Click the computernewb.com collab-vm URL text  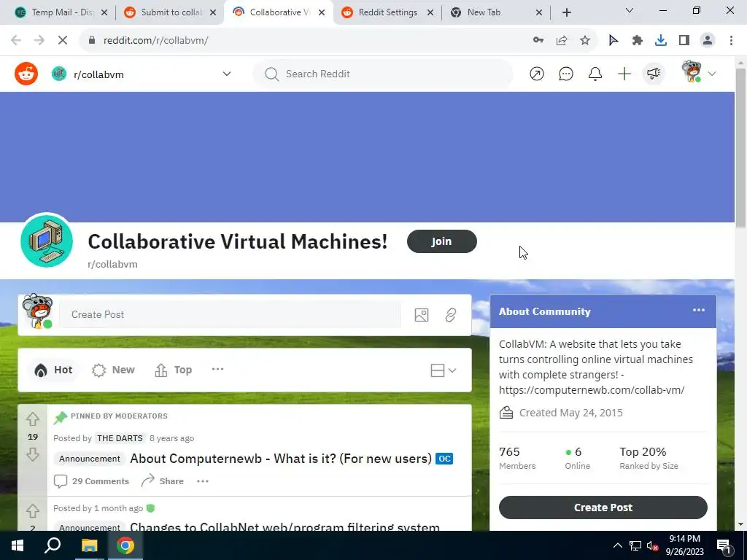[x=591, y=390]
